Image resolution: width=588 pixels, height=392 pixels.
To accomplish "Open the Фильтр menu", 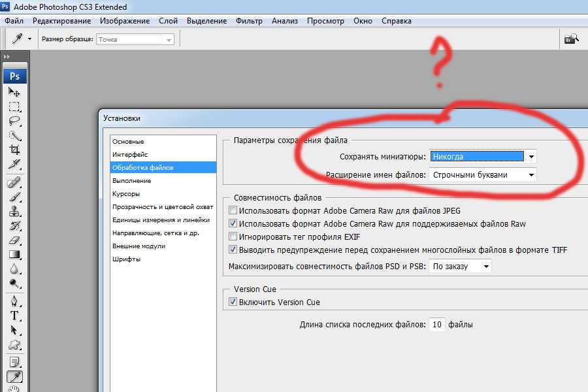I will click(250, 21).
